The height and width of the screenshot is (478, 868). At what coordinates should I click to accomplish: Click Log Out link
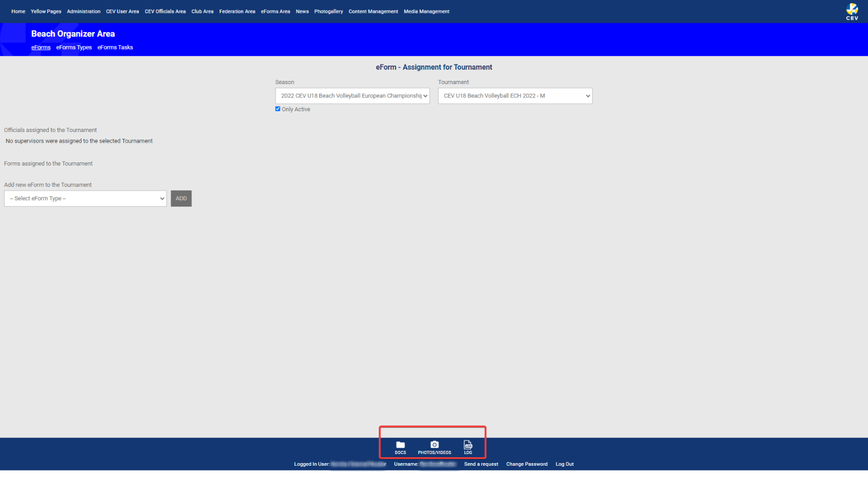[x=565, y=464]
